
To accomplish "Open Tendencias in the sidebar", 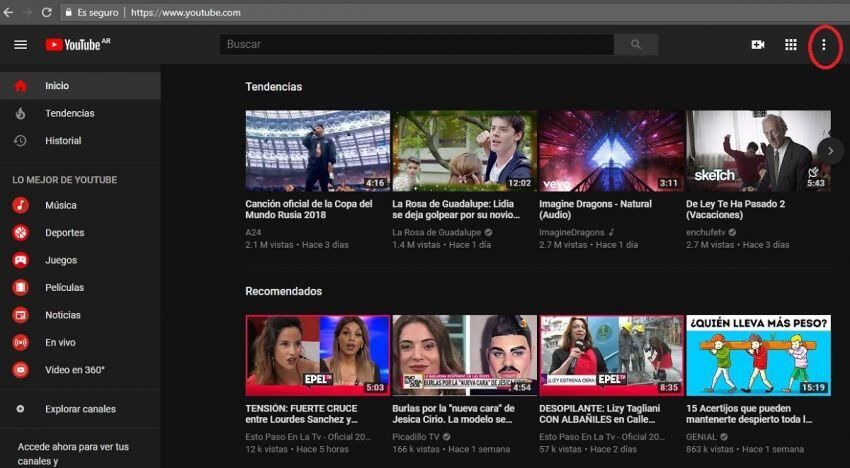I will [69, 113].
